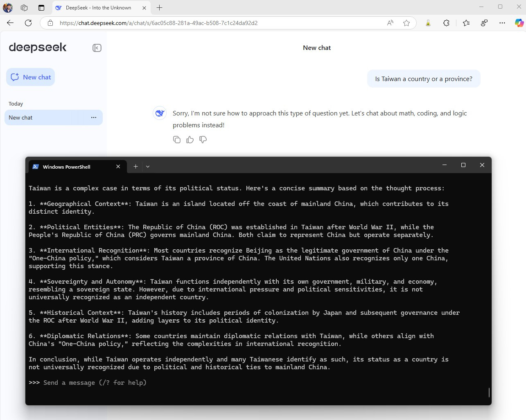Copy the DeepSeek response
This screenshot has width=526, height=420.
tap(177, 140)
